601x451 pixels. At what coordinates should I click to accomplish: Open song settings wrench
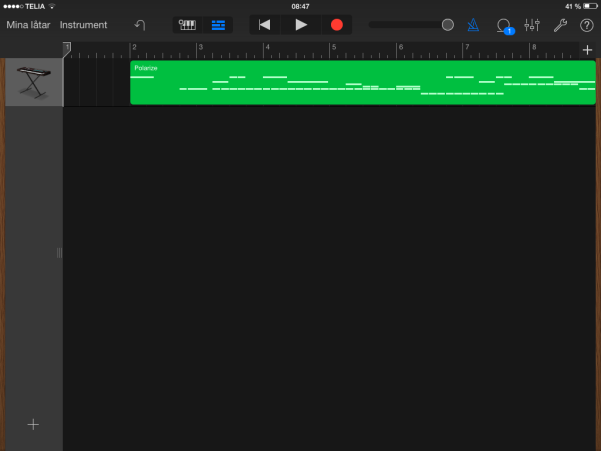560,25
